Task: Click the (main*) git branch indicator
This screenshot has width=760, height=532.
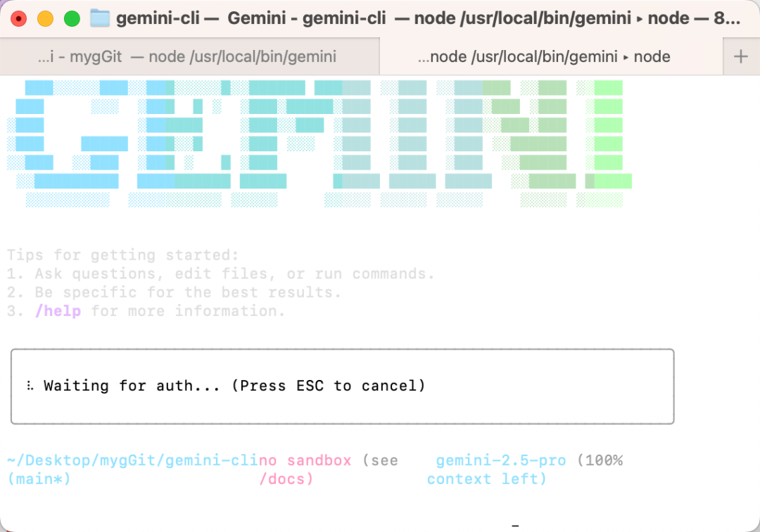Action: click(x=39, y=479)
